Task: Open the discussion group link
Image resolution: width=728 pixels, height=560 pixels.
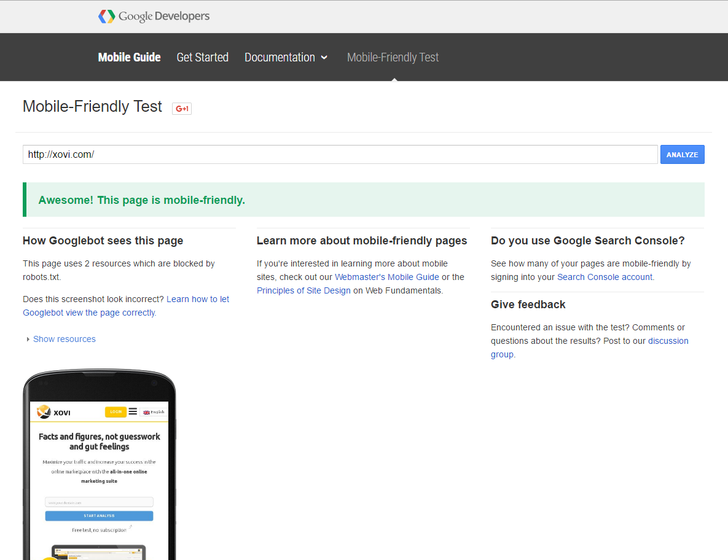Action: click(x=590, y=348)
